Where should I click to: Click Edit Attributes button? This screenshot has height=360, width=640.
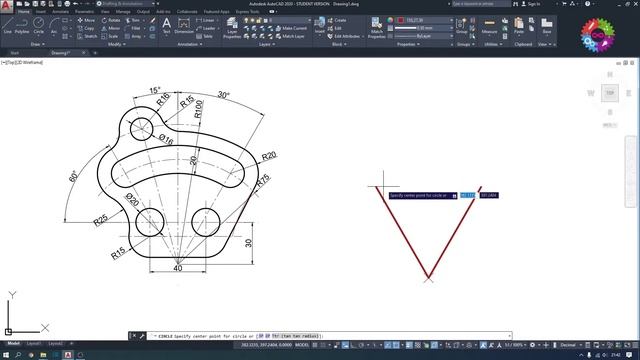pos(346,36)
